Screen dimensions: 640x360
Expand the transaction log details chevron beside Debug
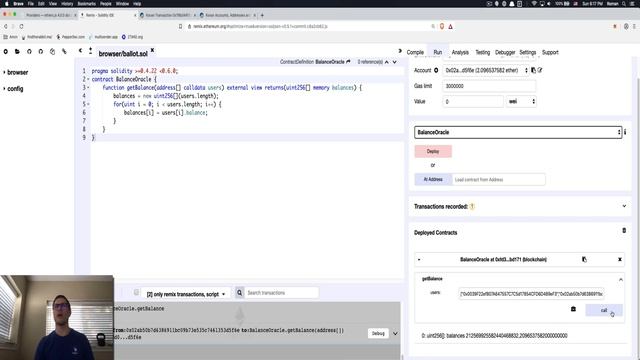point(395,333)
